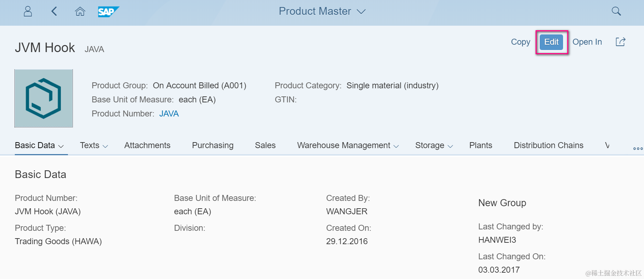Open the Purchasing tab
This screenshot has width=644, height=279.
[x=213, y=145]
